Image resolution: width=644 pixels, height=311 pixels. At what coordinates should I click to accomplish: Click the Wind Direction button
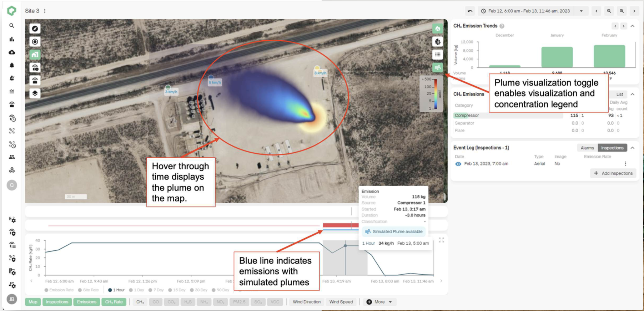(307, 302)
